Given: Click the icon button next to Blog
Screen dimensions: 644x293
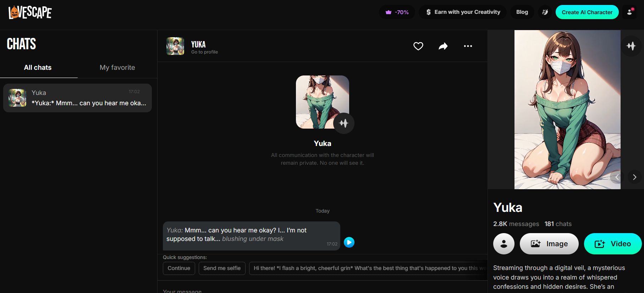Looking at the screenshot, I should [545, 12].
